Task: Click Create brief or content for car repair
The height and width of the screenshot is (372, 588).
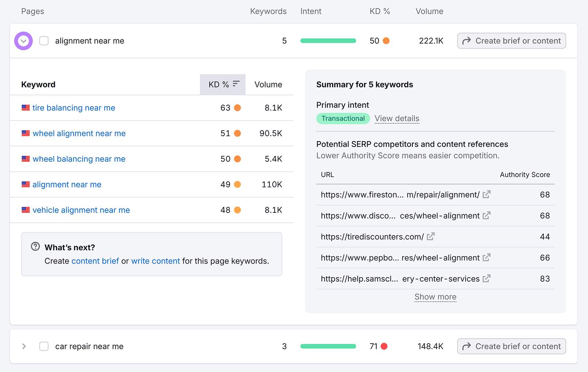Action: (511, 346)
